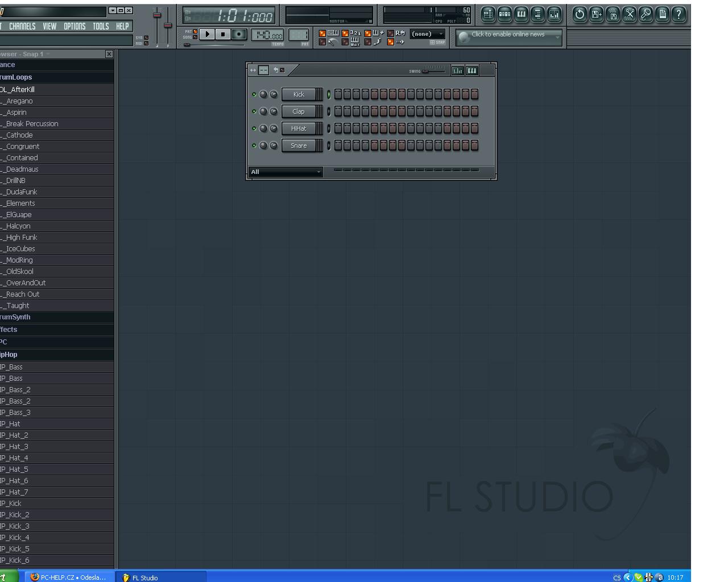Open the Playlist window button
728x582 pixels.
click(488, 15)
